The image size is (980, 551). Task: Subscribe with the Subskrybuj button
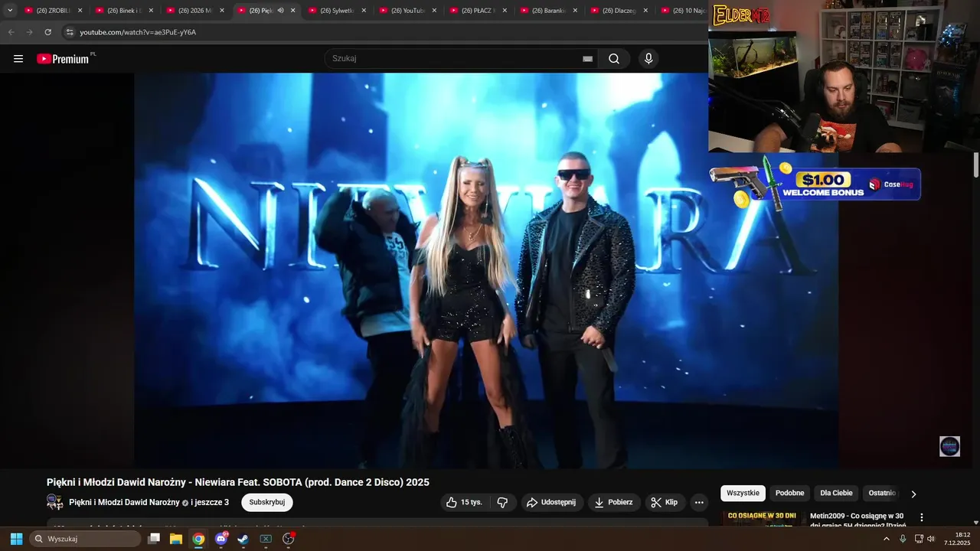[267, 502]
